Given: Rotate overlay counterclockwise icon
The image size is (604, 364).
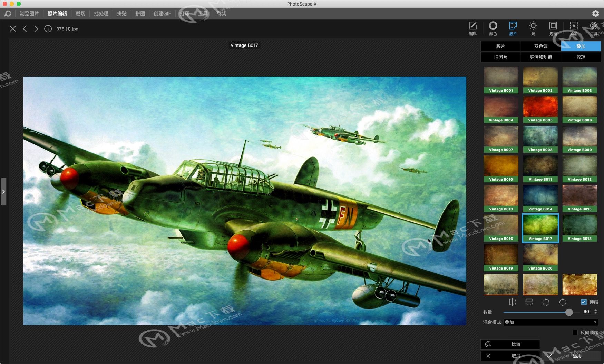Looking at the screenshot, I should pyautogui.click(x=546, y=302).
